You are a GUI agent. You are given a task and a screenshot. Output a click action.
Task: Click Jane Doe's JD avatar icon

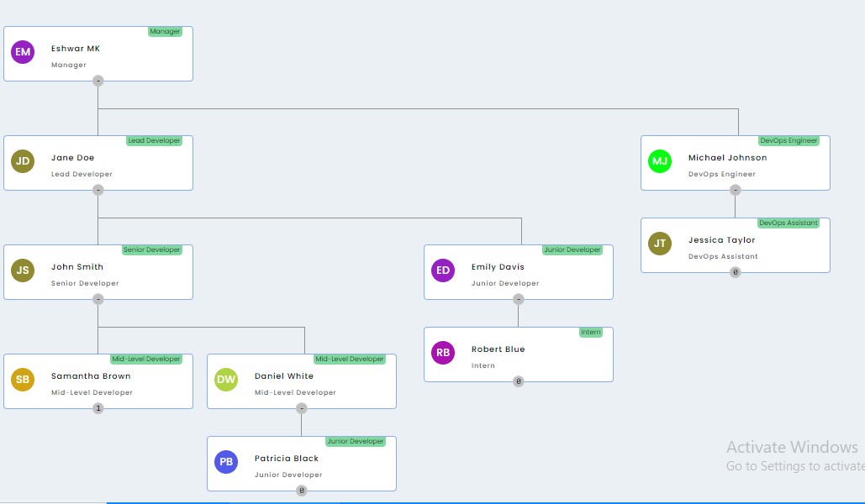tap(23, 161)
